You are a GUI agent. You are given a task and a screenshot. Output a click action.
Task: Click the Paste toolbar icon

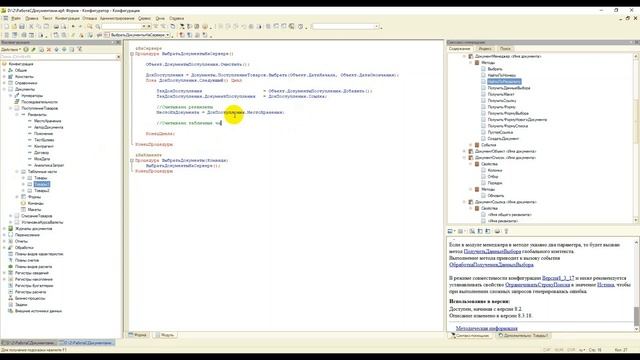tap(46, 27)
